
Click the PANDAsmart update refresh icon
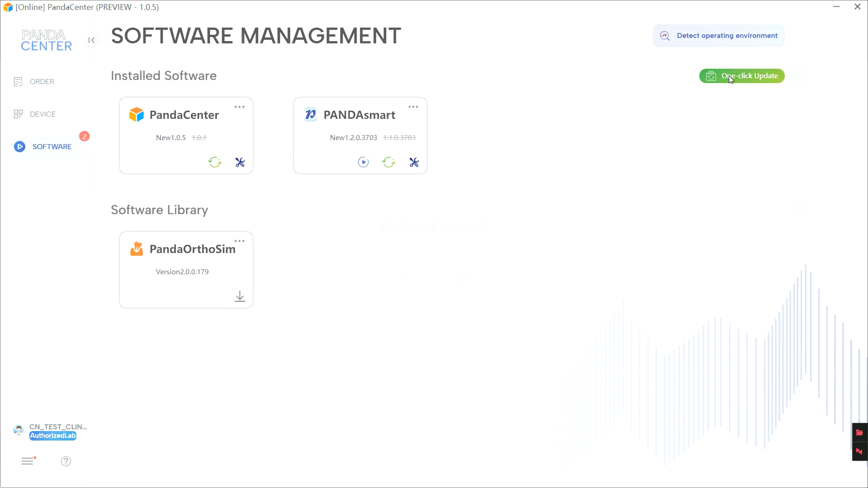(x=389, y=162)
